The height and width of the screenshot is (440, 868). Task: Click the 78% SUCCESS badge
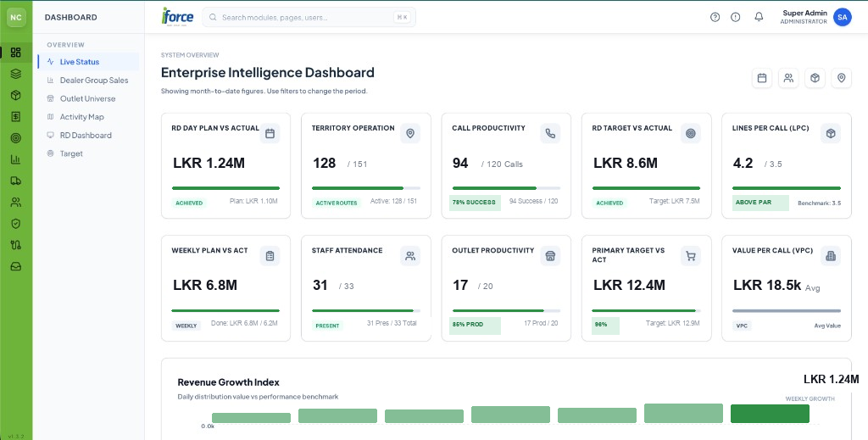coord(475,203)
